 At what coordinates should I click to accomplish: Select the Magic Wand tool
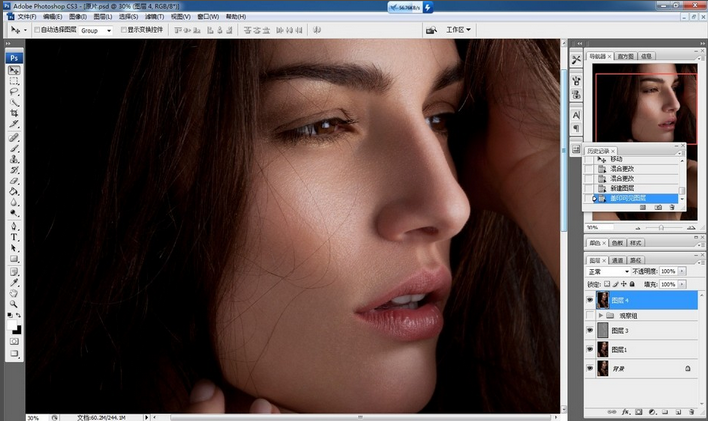click(x=14, y=103)
